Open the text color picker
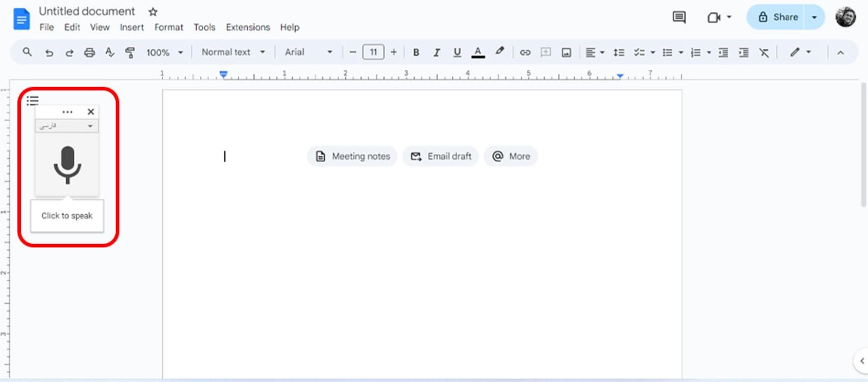This screenshot has width=868, height=382. click(x=478, y=52)
